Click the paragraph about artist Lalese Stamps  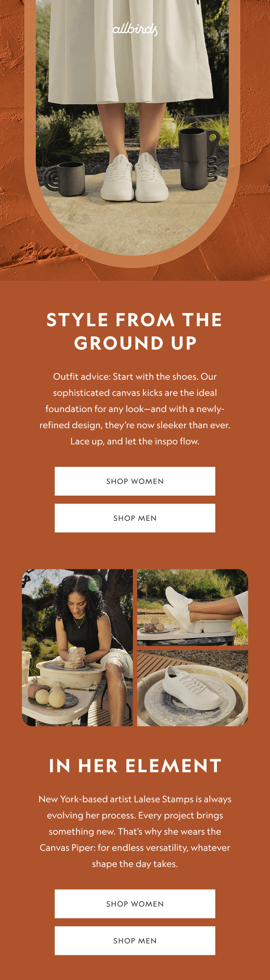pos(135,831)
